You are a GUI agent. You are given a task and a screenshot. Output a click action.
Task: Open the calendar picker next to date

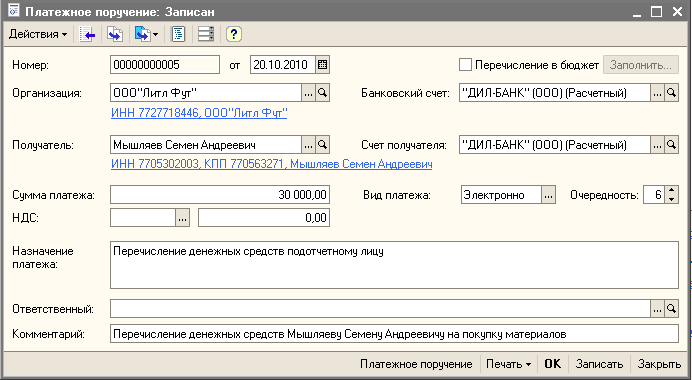click(323, 65)
